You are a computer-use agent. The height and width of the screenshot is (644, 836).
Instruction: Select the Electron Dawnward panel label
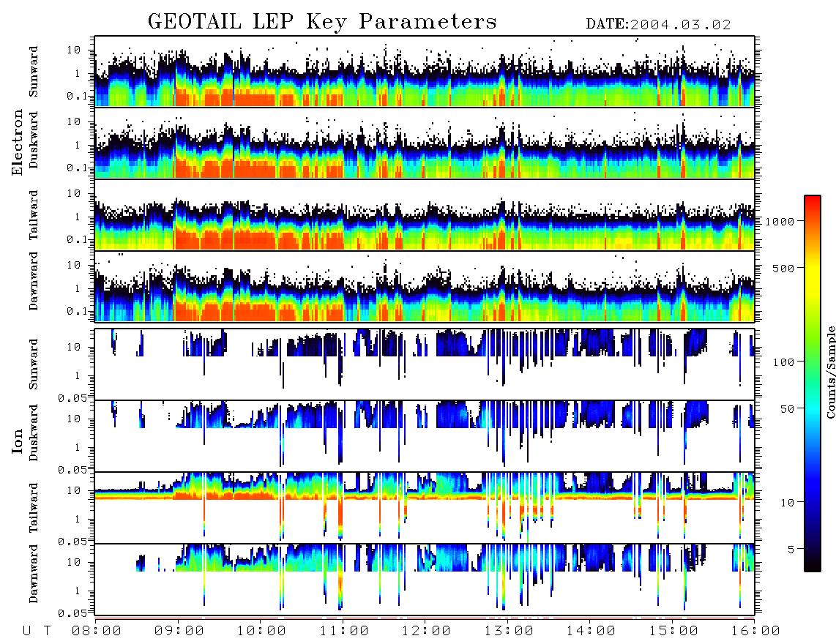(x=34, y=282)
